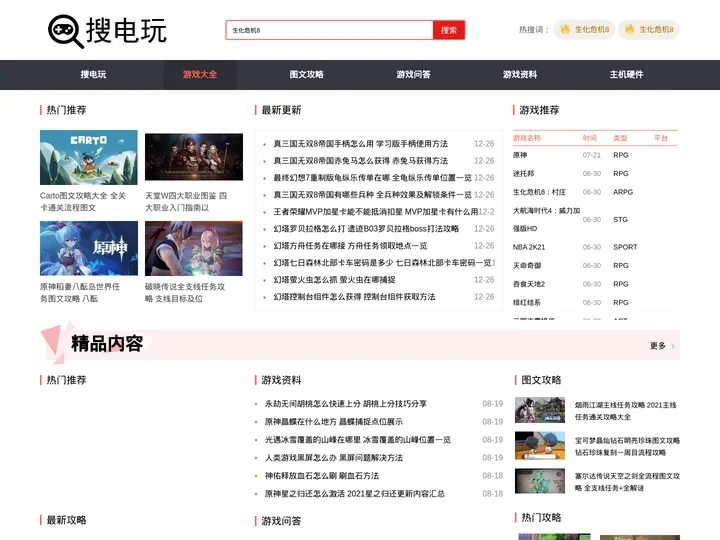The width and height of the screenshot is (720, 540).
Task: Open article 幻塔方舟任务在哪接
Action: tap(350, 246)
